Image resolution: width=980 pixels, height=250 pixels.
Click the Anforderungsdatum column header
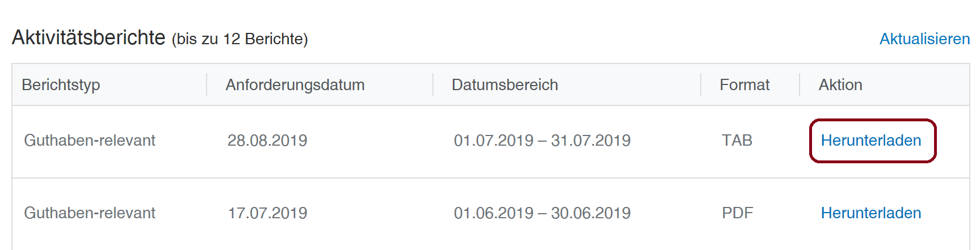[295, 85]
